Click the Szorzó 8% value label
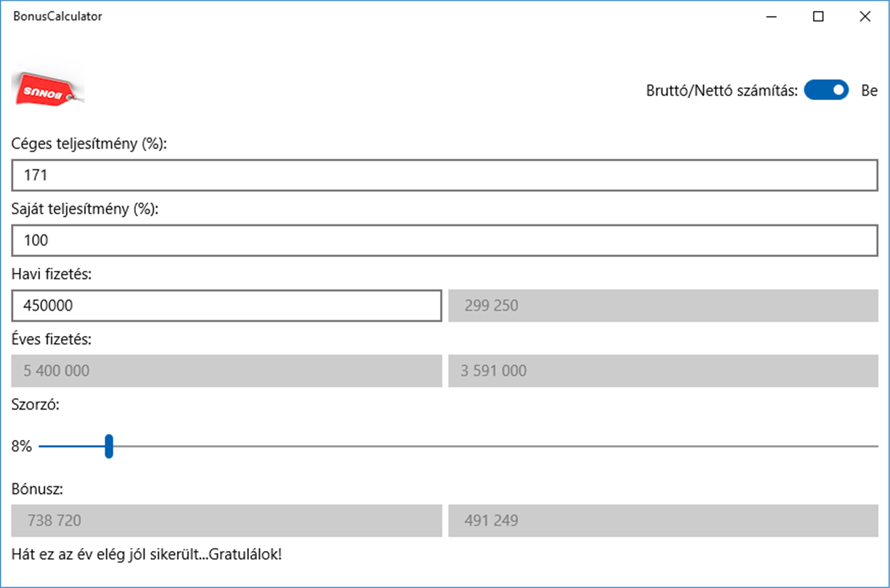Screen dimensions: 890x588 pos(22,446)
